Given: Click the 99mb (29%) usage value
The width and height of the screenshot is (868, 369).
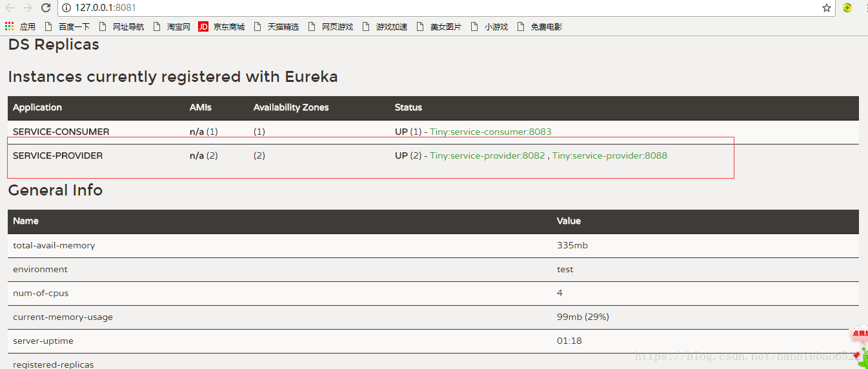Looking at the screenshot, I should [x=583, y=317].
